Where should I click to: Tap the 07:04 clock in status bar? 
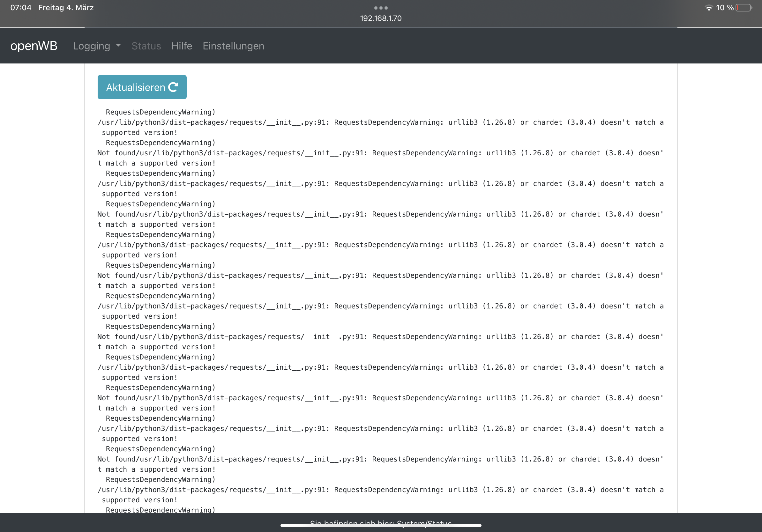click(x=20, y=8)
